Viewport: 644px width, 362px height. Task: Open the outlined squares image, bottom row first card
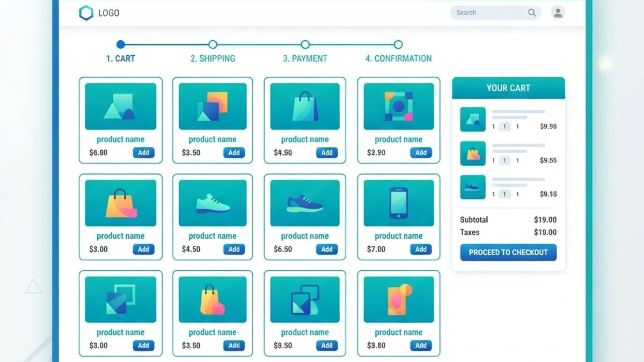121,299
